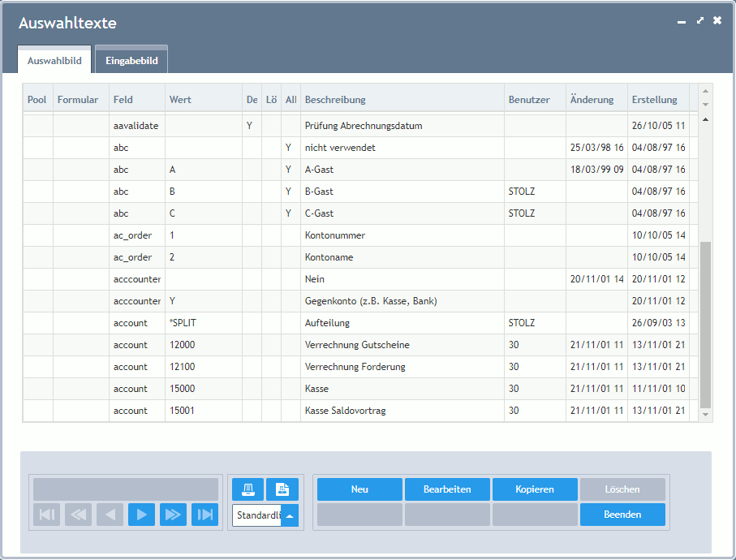Select the 'Prüfung Abrechnungsdatum' description
Image resolution: width=736 pixels, height=560 pixels.
click(364, 126)
